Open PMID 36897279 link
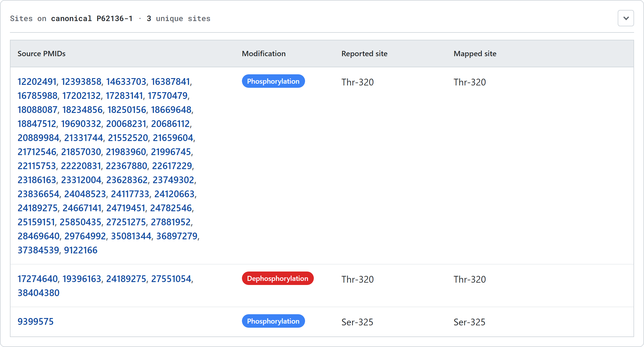 (x=177, y=236)
